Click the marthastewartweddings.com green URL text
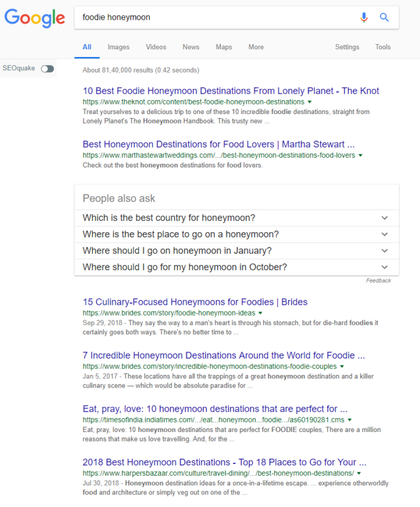 click(x=219, y=155)
